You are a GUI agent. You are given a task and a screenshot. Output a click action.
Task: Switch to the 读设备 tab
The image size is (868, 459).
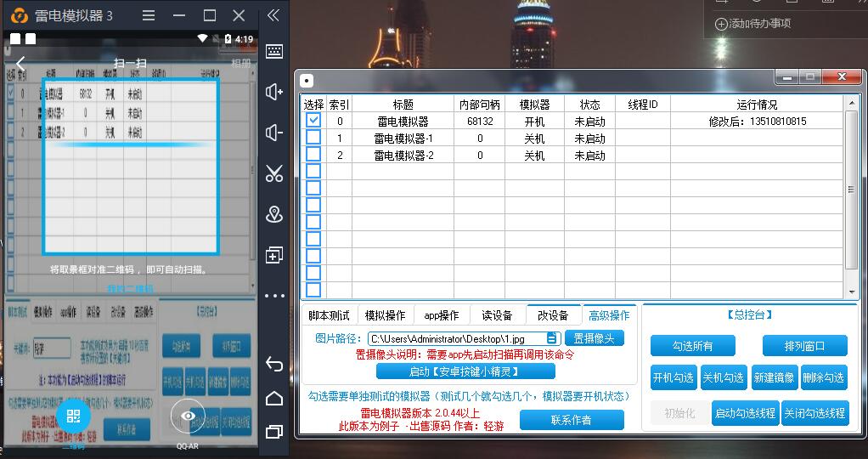497,315
